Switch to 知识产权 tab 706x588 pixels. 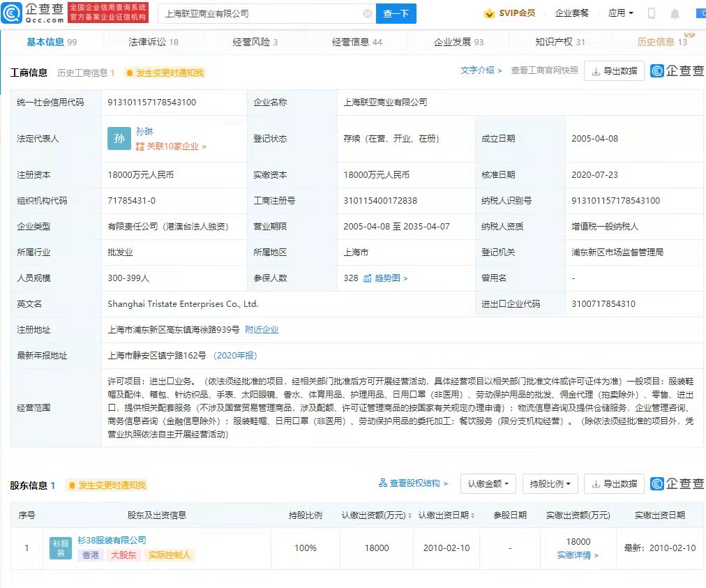pyautogui.click(x=559, y=42)
